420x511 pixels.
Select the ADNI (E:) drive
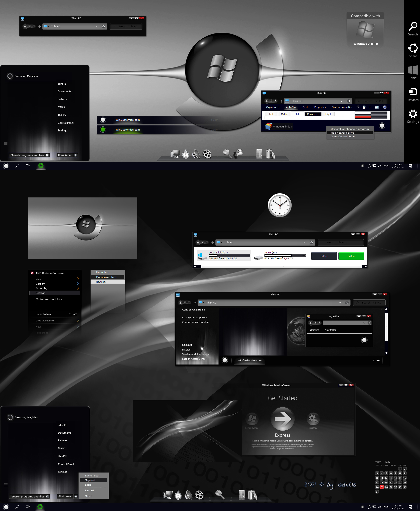click(x=280, y=255)
